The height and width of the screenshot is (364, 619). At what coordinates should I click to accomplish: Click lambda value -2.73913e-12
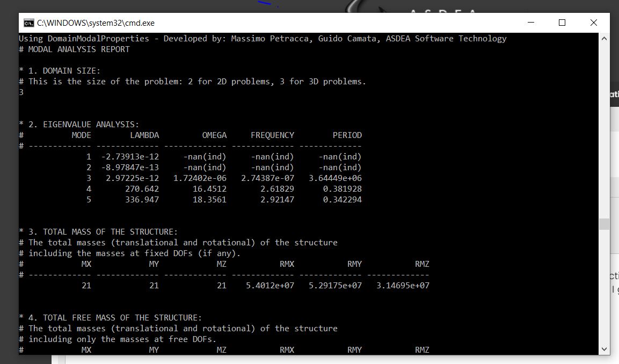pos(130,157)
